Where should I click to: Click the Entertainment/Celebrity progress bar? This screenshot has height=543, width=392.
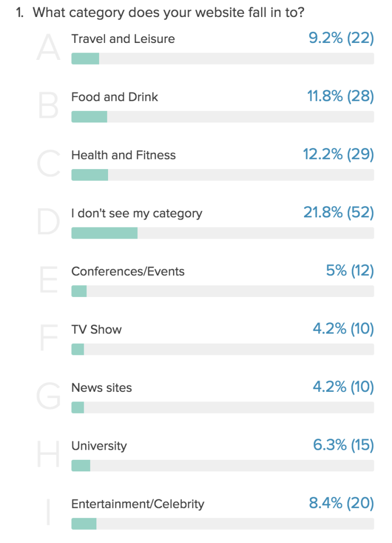point(222,524)
